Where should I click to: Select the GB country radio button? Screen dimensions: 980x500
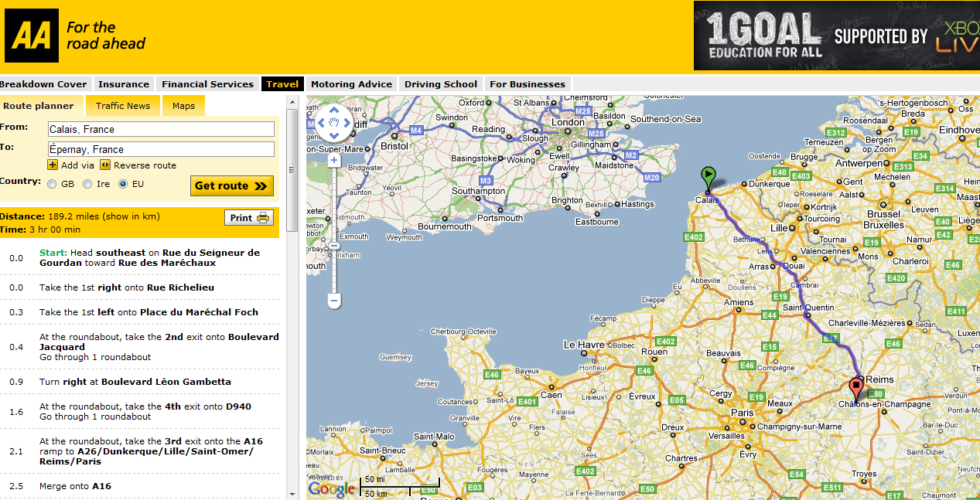click(52, 185)
